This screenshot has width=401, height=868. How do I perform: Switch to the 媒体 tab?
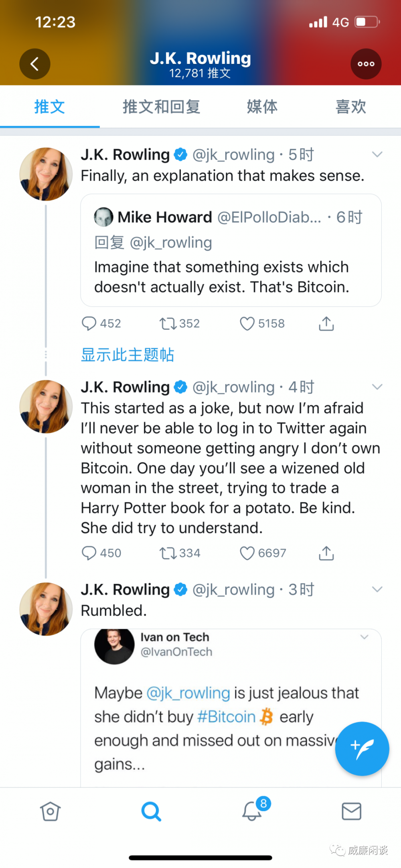(262, 107)
